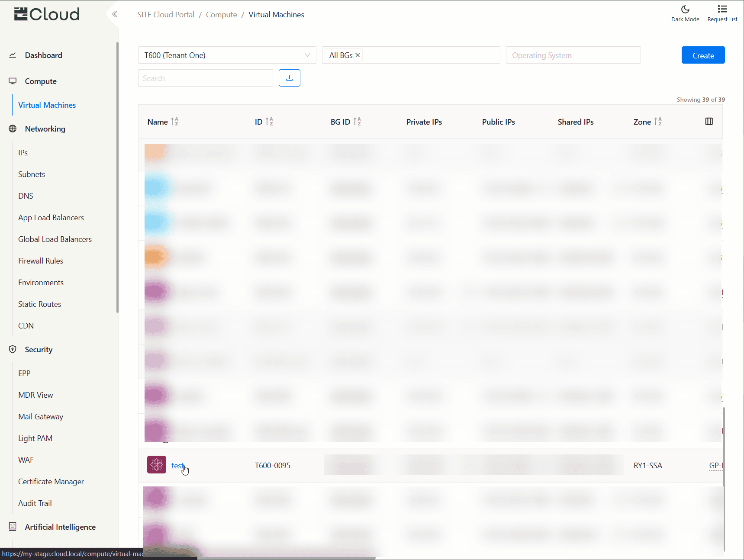Expand the Networking menu section
744x560 pixels.
(x=45, y=129)
